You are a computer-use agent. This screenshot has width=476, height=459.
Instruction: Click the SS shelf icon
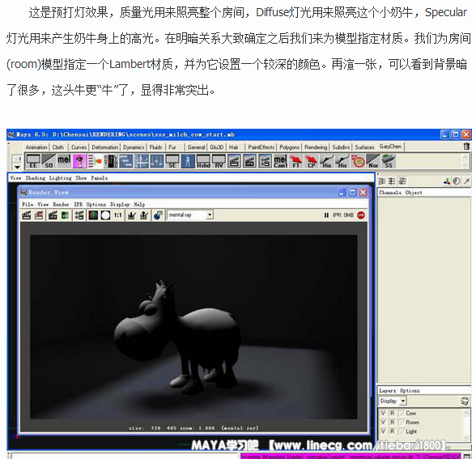pos(389,161)
